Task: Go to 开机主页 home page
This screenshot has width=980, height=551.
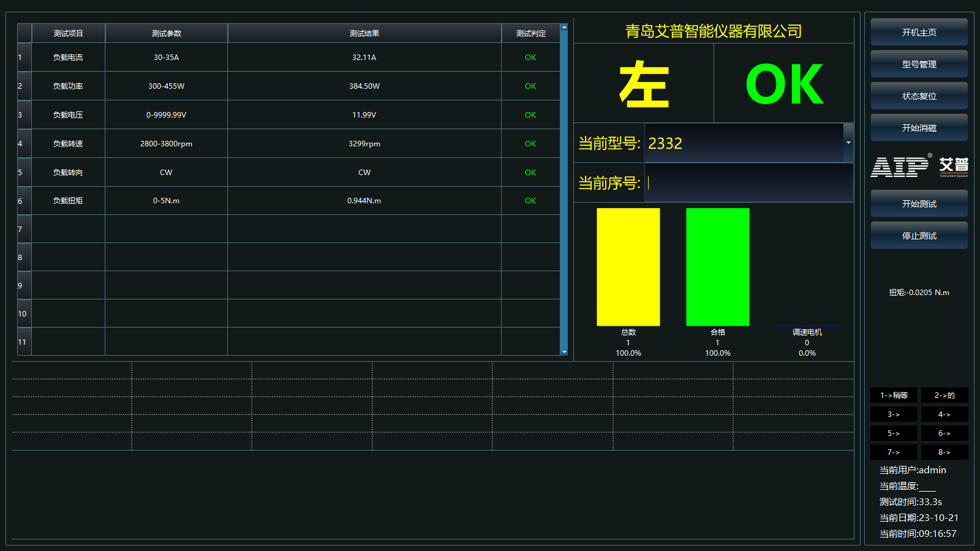Action: click(x=919, y=32)
